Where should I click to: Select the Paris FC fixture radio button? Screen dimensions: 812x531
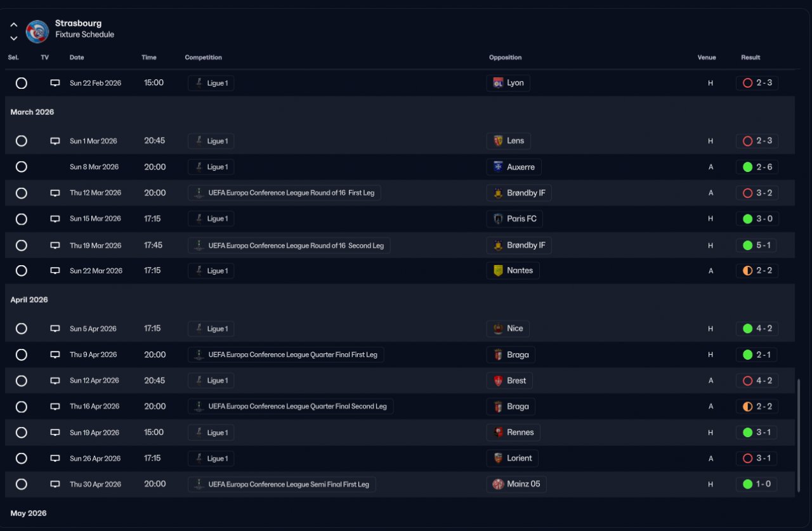click(x=22, y=219)
